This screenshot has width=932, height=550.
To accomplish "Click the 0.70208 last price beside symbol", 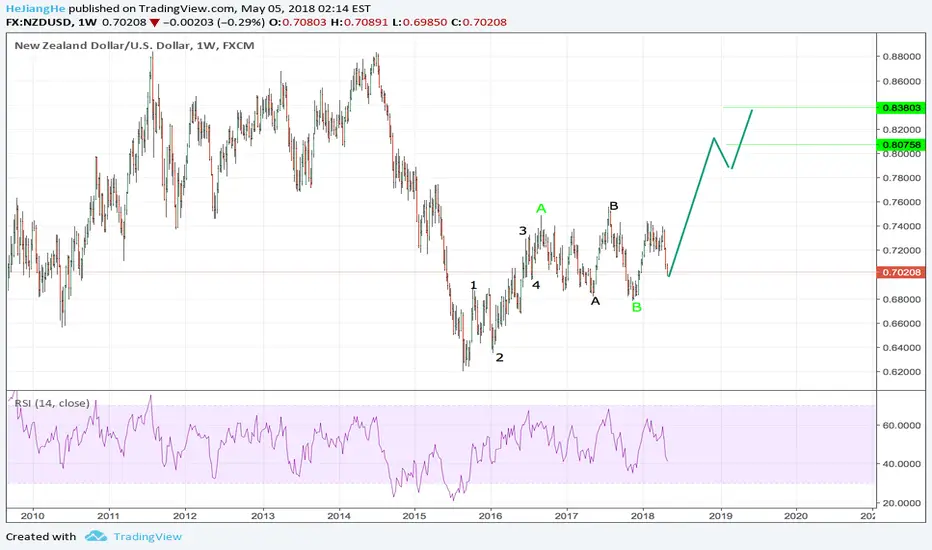I will (124, 22).
